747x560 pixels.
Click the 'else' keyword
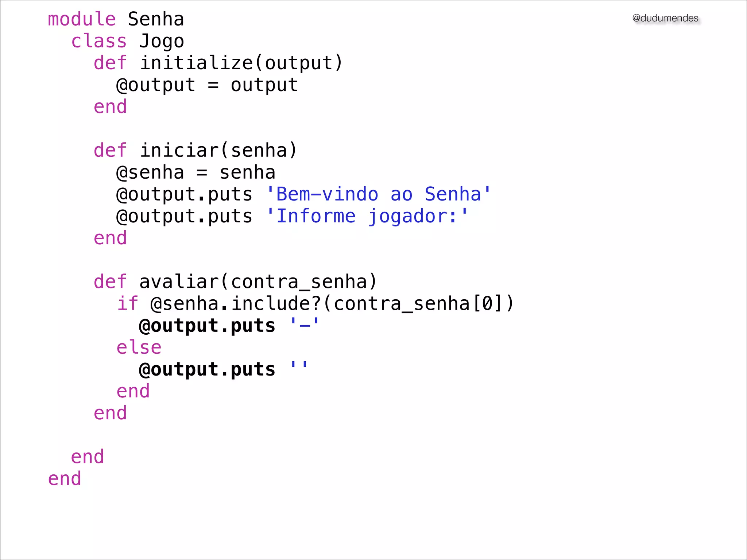[139, 347]
